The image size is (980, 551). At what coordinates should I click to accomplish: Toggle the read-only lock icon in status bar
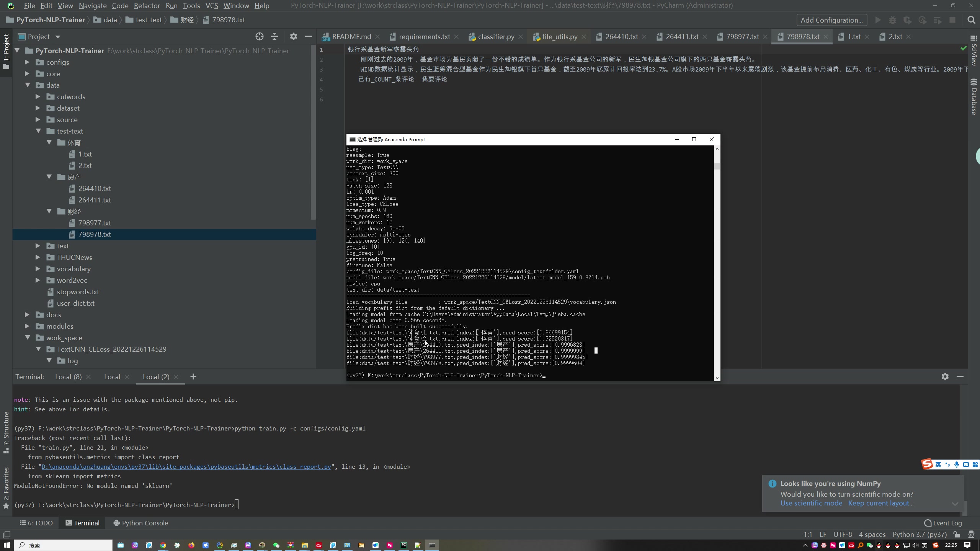[x=957, y=535]
